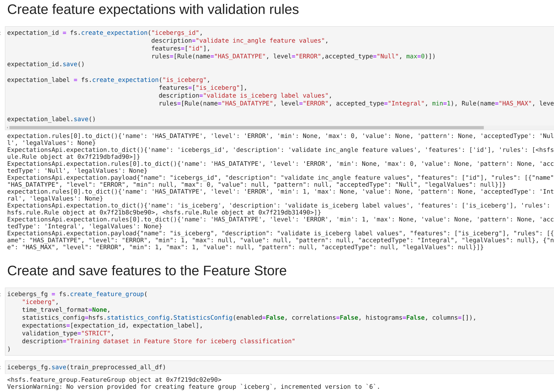This screenshot has height=392, width=554.
Task: Click the save method on expectation_id
Action: [x=70, y=64]
